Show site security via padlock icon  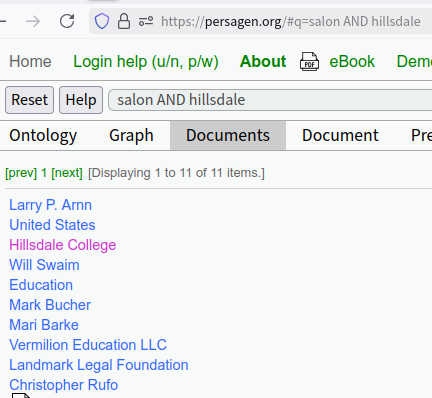point(124,21)
